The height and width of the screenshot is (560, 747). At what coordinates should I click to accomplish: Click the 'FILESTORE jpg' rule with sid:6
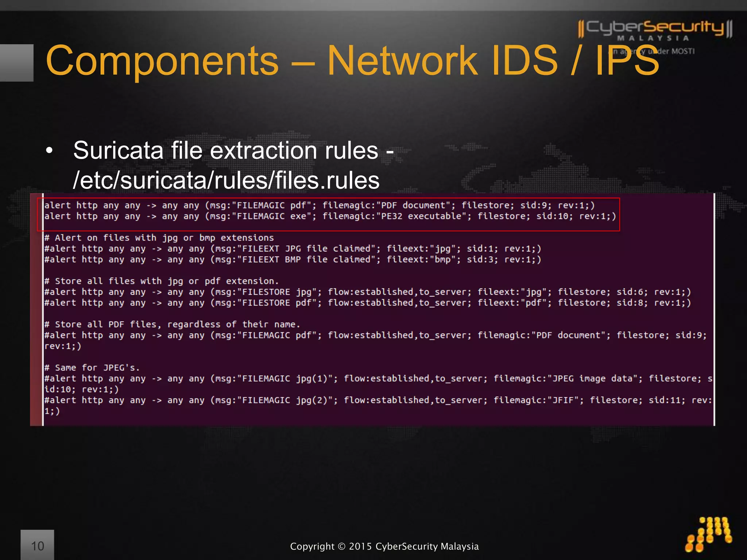click(x=368, y=292)
